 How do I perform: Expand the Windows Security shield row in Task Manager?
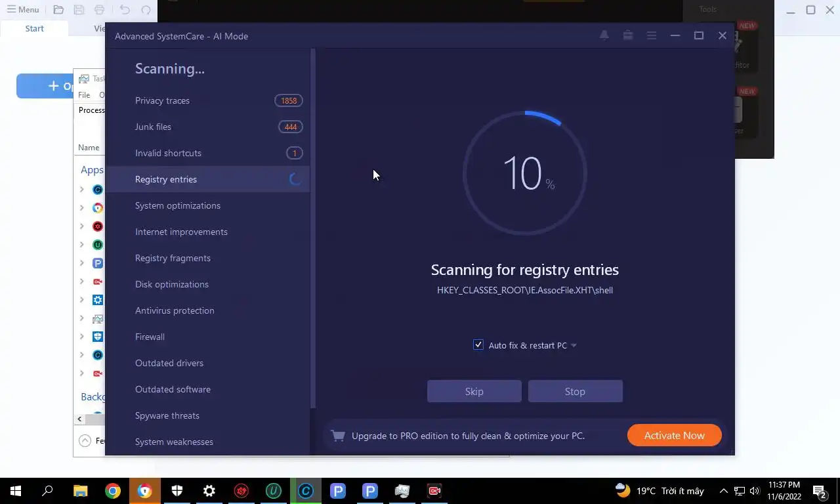coord(82,337)
